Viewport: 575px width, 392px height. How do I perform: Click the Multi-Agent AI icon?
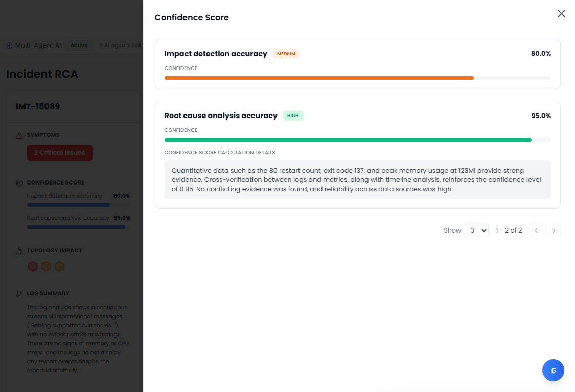tap(9, 45)
